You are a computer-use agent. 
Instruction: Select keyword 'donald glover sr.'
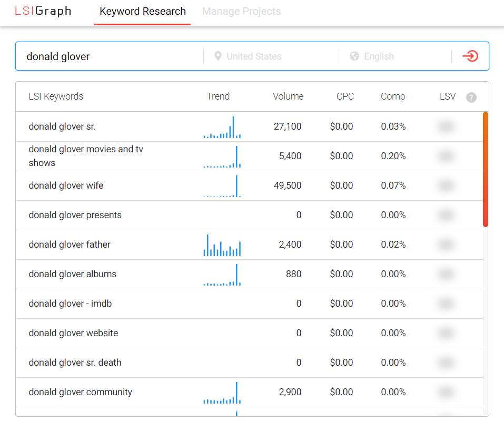pyautogui.click(x=62, y=126)
